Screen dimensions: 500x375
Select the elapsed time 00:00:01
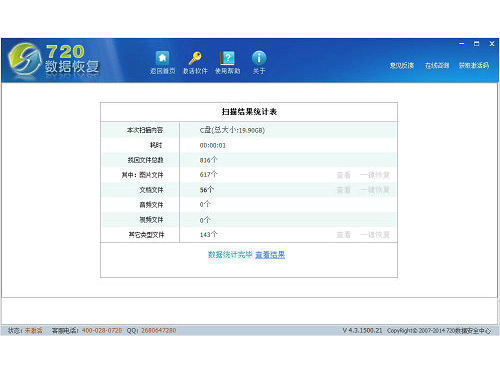[213, 145]
